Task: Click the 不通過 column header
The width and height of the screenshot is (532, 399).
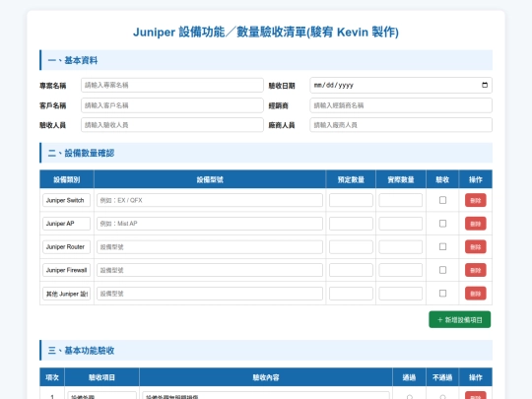Action: coord(442,377)
